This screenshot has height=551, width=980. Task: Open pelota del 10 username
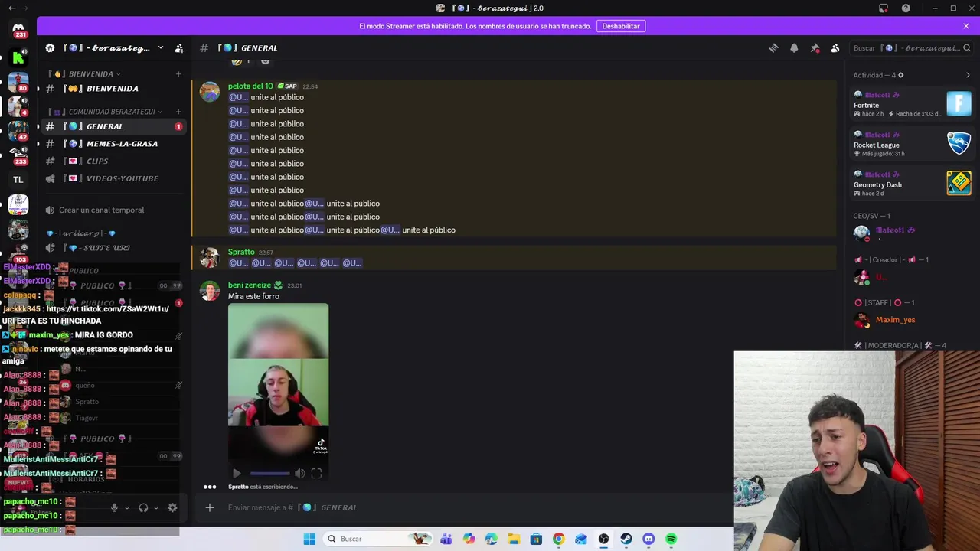pyautogui.click(x=250, y=86)
